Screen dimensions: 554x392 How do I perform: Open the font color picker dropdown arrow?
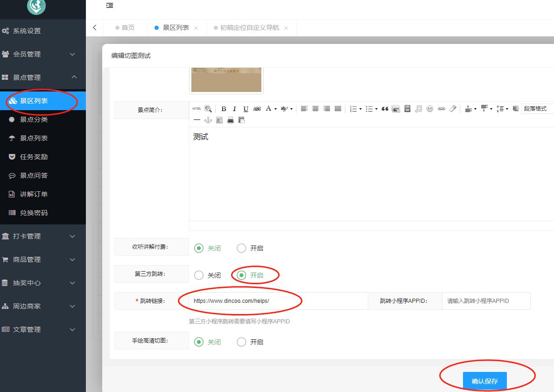[276, 109]
